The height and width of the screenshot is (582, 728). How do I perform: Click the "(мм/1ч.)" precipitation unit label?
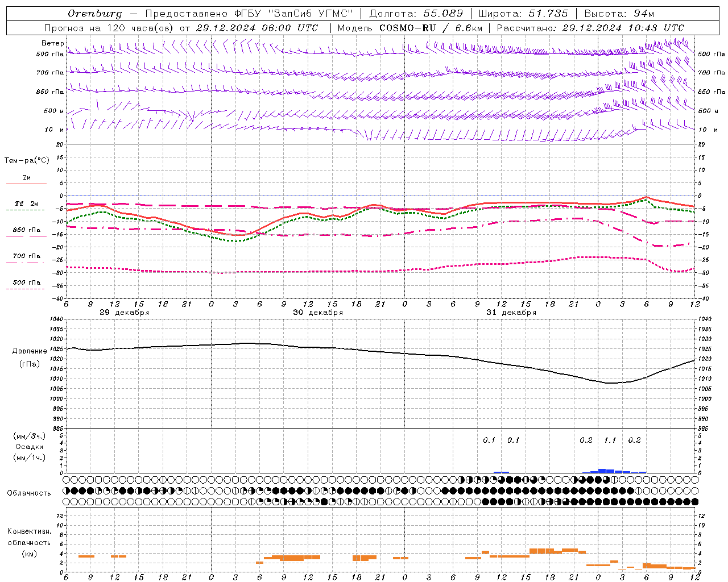pyautogui.click(x=29, y=458)
